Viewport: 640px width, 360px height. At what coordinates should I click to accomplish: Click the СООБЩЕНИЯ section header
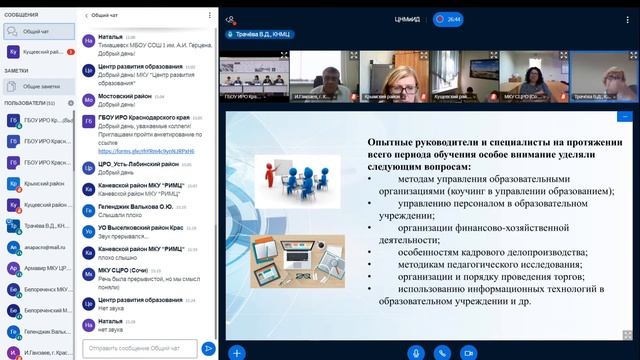tap(21, 15)
